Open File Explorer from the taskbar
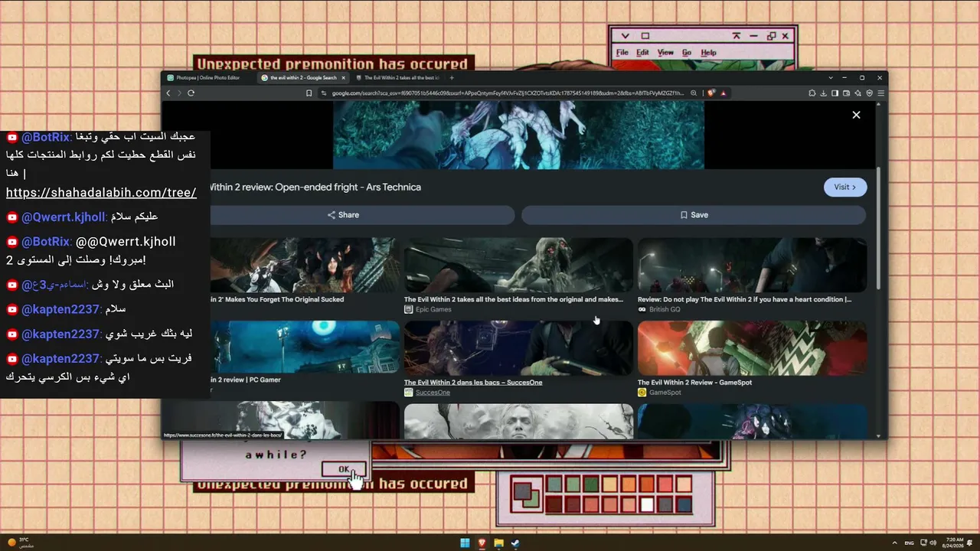The width and height of the screenshot is (980, 551). pos(498,543)
